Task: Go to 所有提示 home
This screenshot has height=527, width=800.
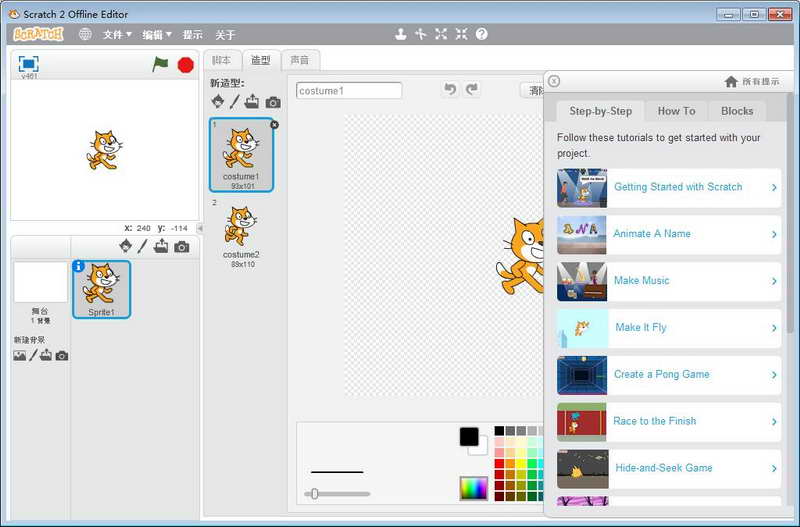Action: 752,82
